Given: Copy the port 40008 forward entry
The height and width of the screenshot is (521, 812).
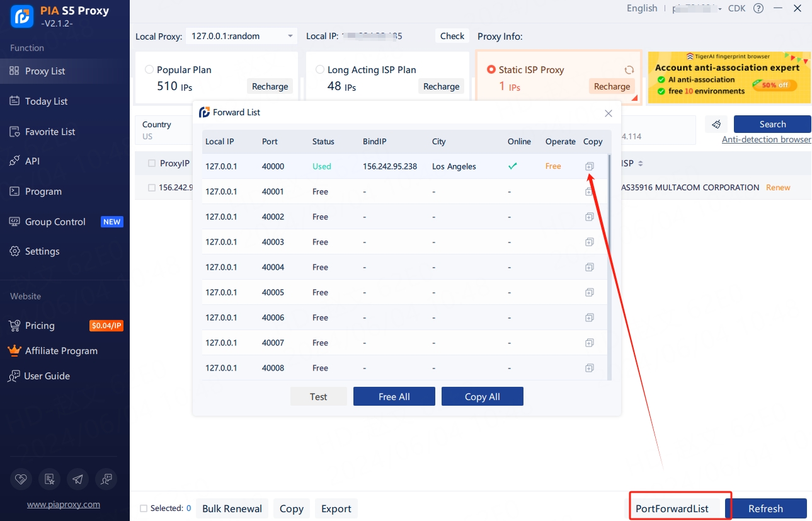Looking at the screenshot, I should click(590, 368).
